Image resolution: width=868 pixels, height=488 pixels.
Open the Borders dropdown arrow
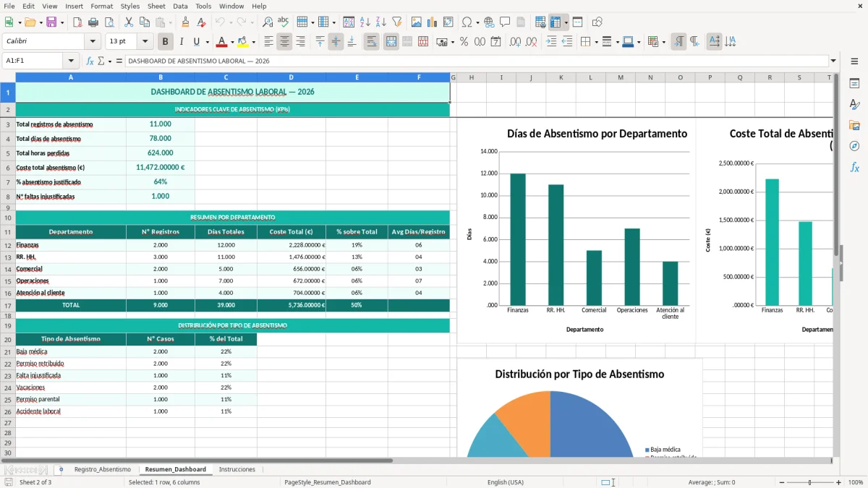596,42
